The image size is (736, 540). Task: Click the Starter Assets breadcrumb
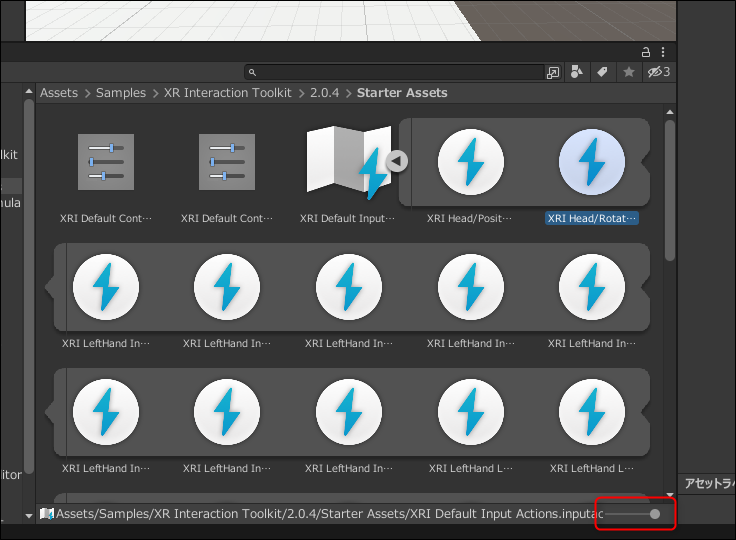402,93
